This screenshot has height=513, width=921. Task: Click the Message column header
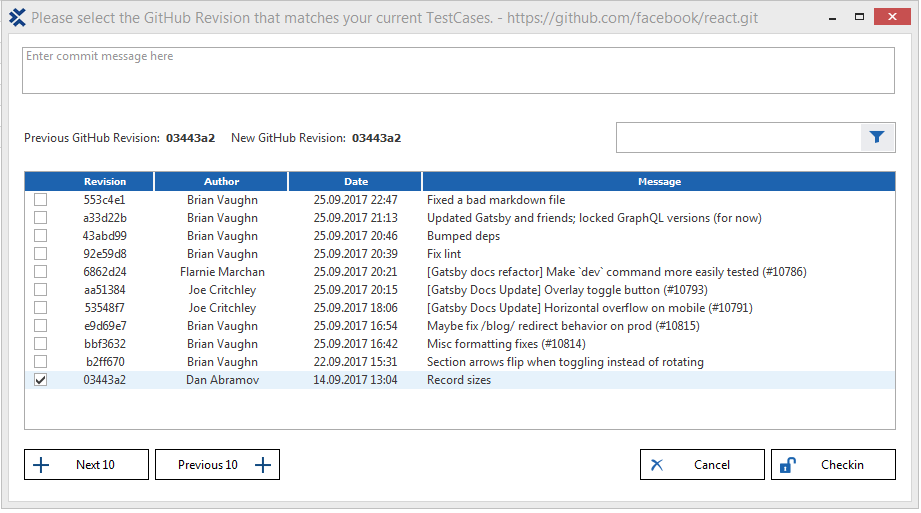(659, 182)
